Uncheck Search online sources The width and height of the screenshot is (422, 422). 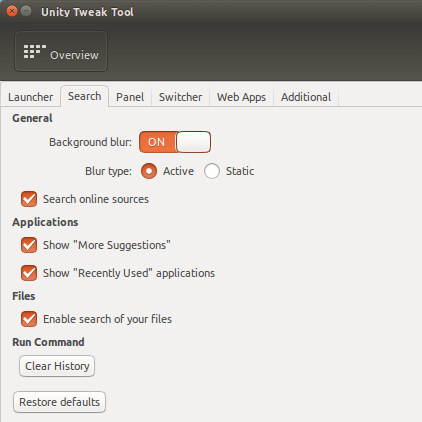coord(29,199)
